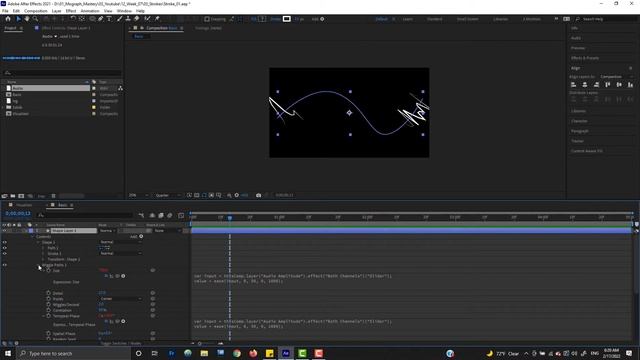Align layers to right edge
The height and width of the screenshot is (360, 640).
click(596, 84)
